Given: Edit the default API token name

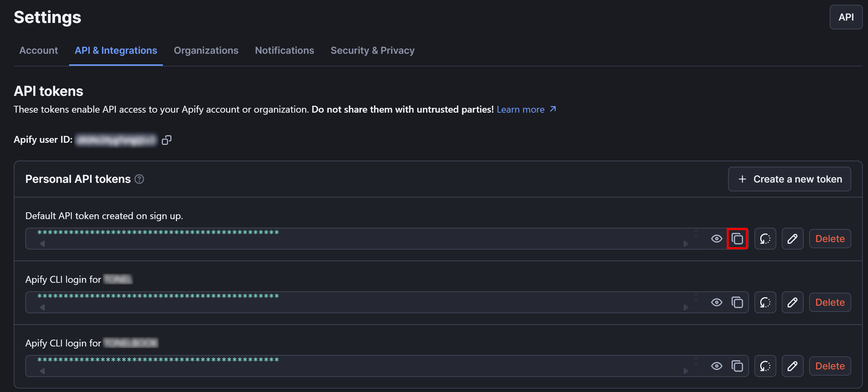Looking at the screenshot, I should pyautogui.click(x=792, y=238).
